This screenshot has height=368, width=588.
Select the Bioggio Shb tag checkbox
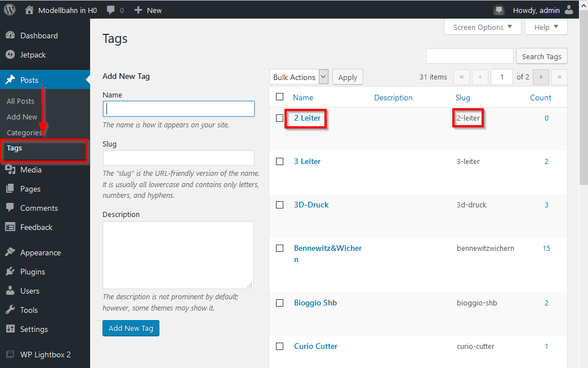pyautogui.click(x=279, y=303)
